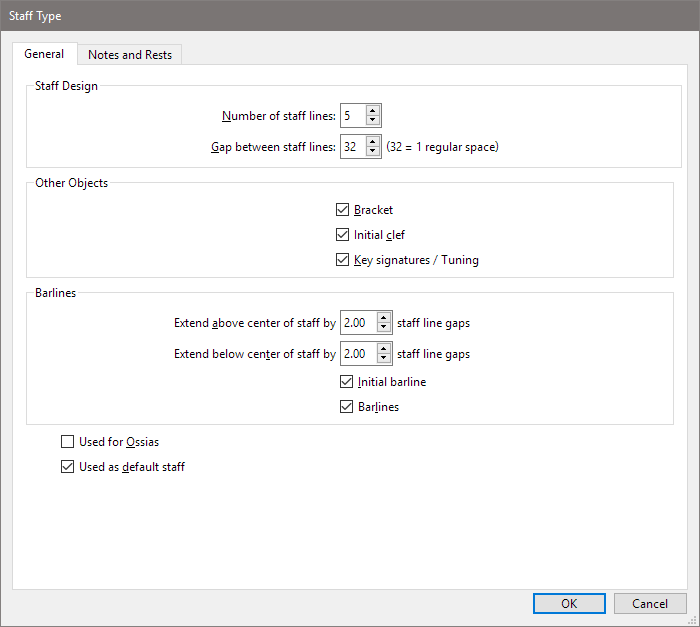
Task: Increase gap between staff lines value
Action: point(373,141)
